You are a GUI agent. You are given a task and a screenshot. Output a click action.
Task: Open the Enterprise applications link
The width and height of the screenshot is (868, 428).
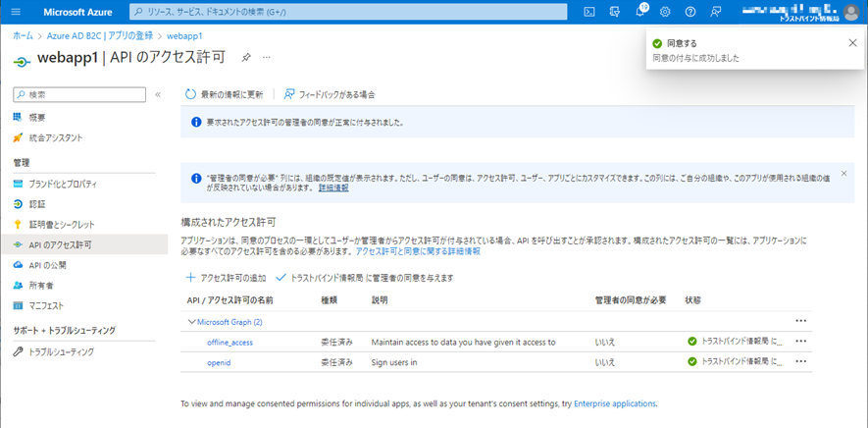[614, 403]
